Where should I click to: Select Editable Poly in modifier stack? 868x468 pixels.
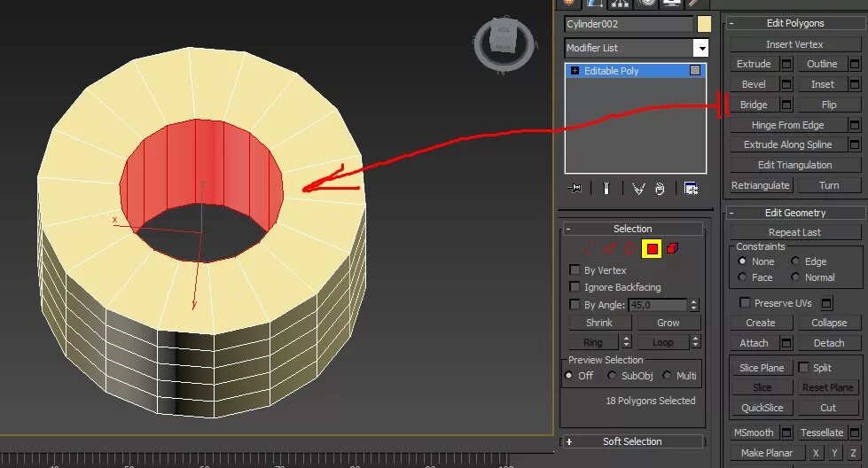635,70
